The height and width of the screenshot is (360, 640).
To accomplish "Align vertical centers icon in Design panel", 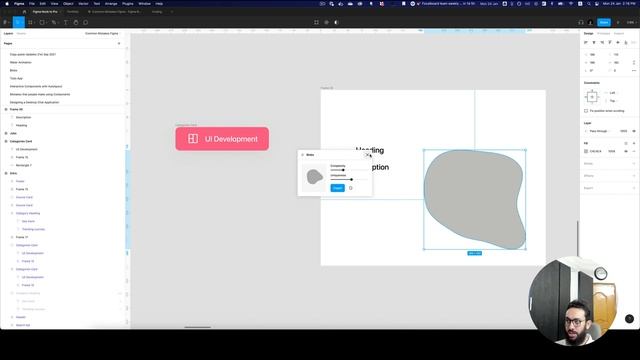I will (618, 42).
